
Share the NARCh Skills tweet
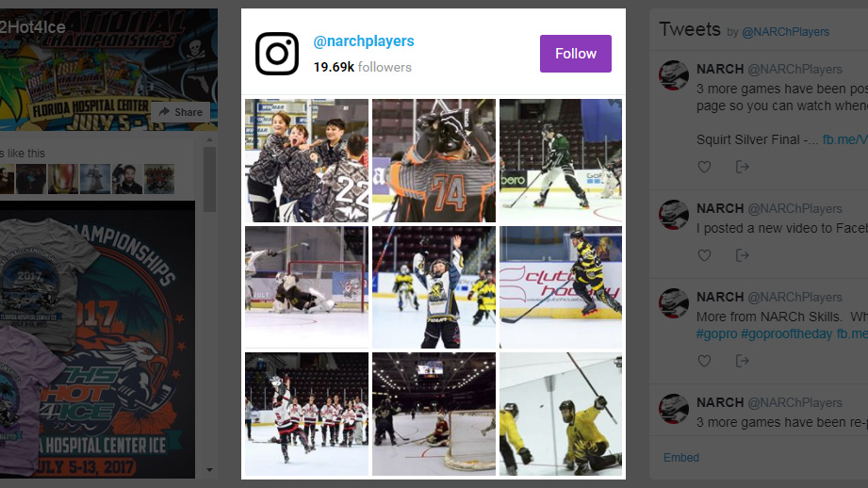[x=743, y=361]
